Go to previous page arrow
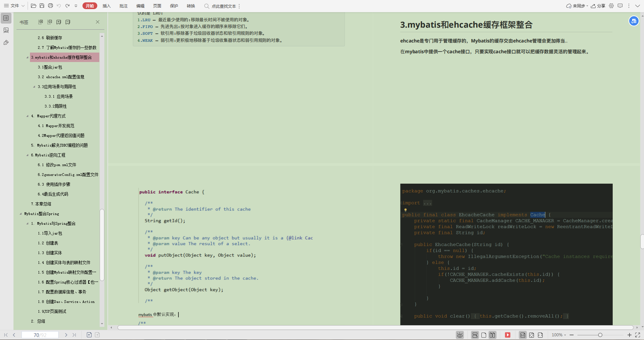Viewport: 644px width, 340px height. [x=14, y=335]
